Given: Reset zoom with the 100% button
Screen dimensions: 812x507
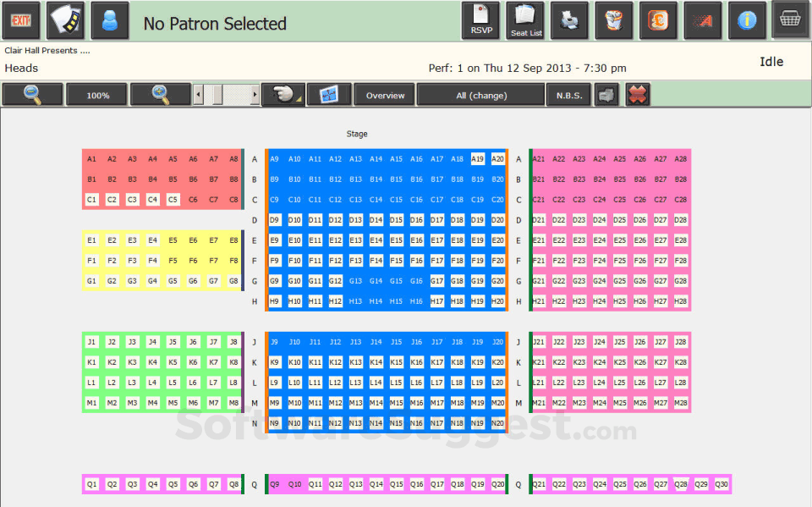Looking at the screenshot, I should [x=96, y=95].
